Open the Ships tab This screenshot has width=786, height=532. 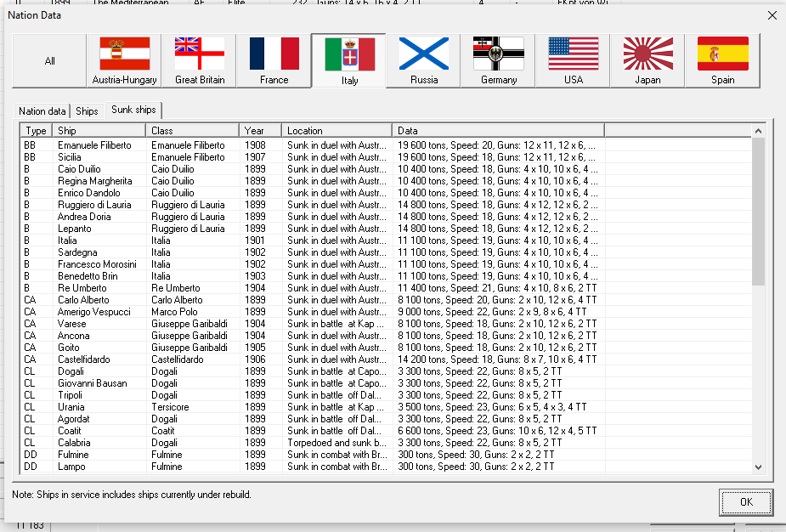[87, 111]
